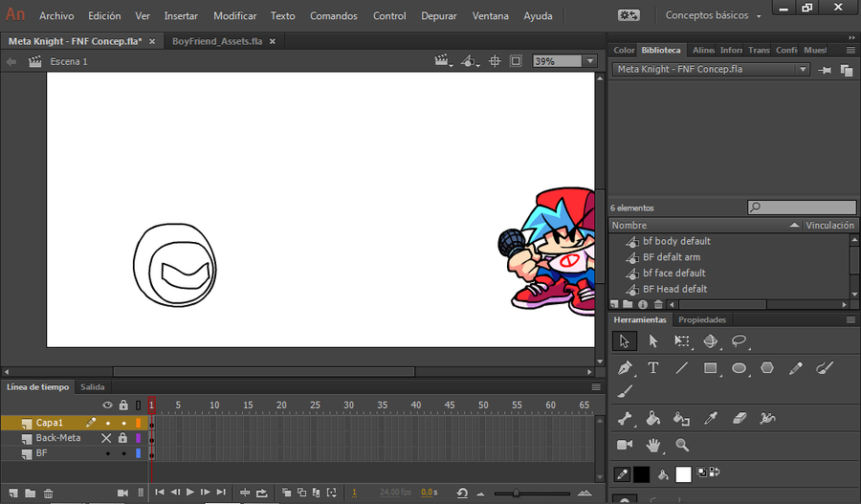The width and height of the screenshot is (861, 504).
Task: Open the stage zoom 39% dropdown
Action: [x=590, y=61]
